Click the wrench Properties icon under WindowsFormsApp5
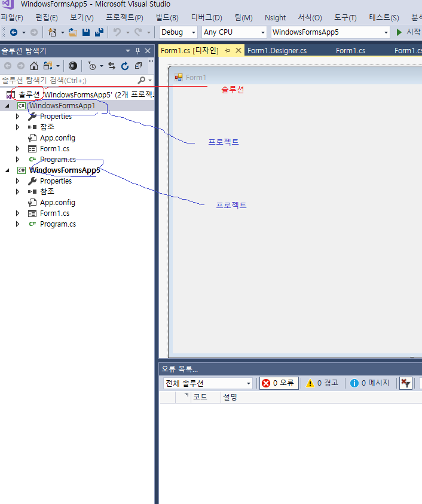This screenshot has height=504, width=422. (x=32, y=181)
